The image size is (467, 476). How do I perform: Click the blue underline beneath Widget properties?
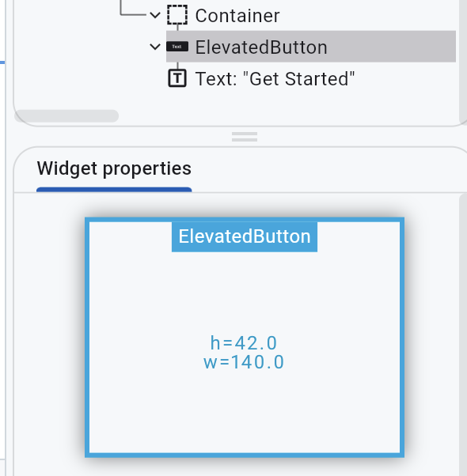[x=114, y=190]
